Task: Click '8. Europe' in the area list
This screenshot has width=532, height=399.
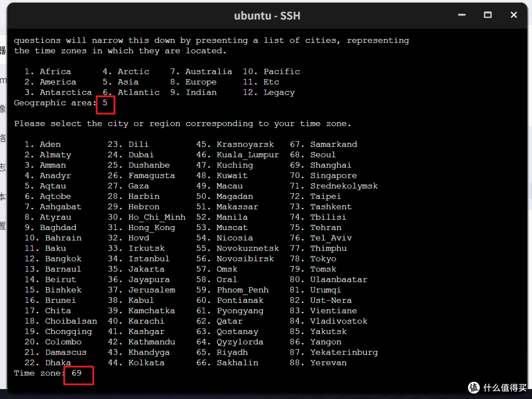Action: tap(194, 82)
